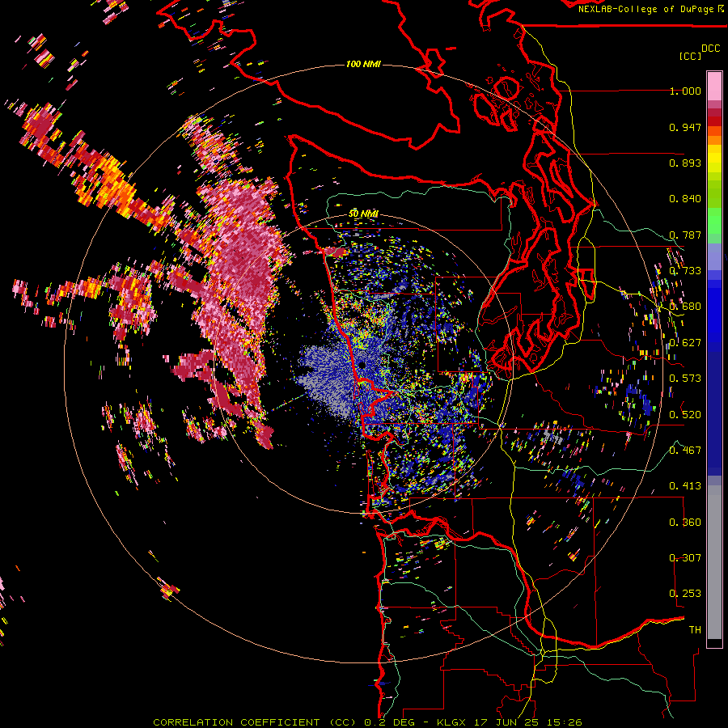Pick the light pink swatch atop color bar

point(714,86)
